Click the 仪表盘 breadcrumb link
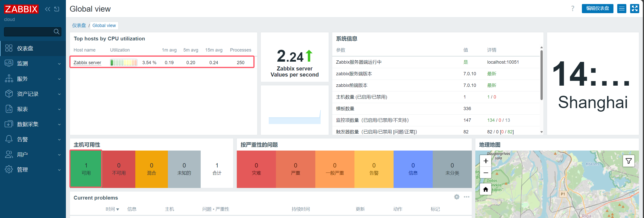 [79, 26]
